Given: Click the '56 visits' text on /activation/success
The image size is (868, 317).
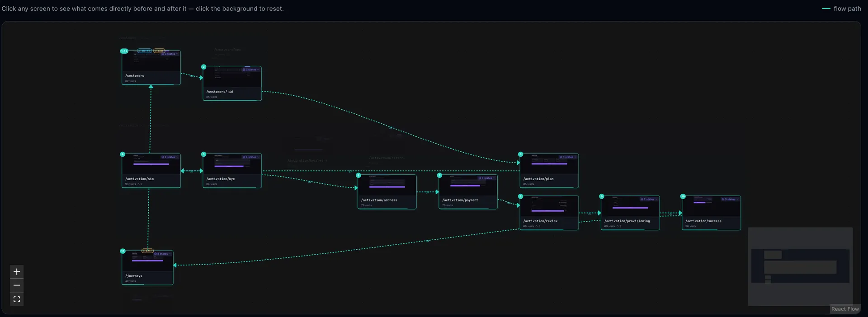Looking at the screenshot, I should tap(690, 226).
